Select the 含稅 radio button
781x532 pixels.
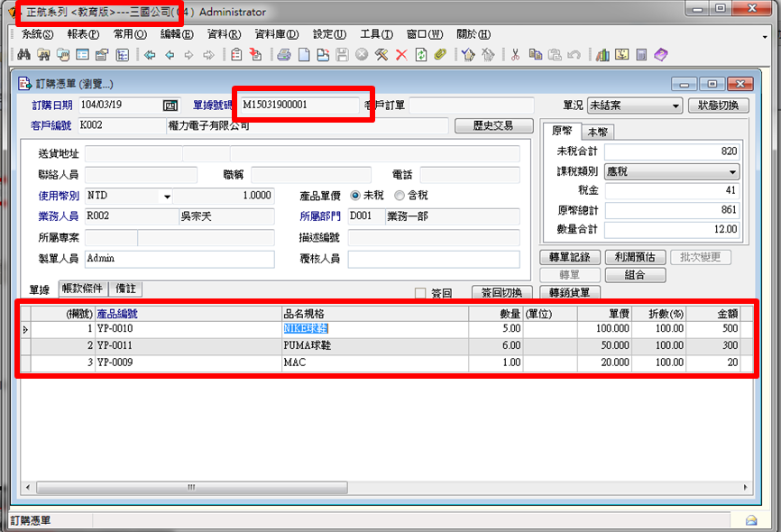point(400,196)
